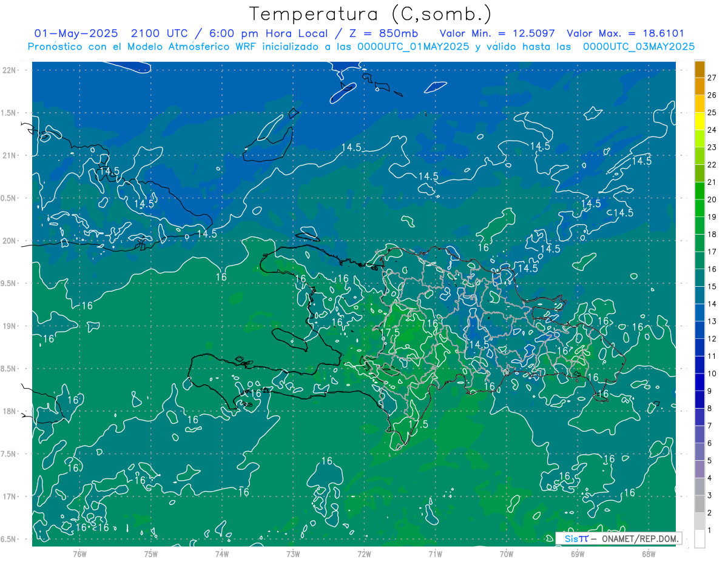Image resolution: width=728 pixels, height=562 pixels.
Task: Click the "74W" longitude axis label
Action: click(222, 554)
